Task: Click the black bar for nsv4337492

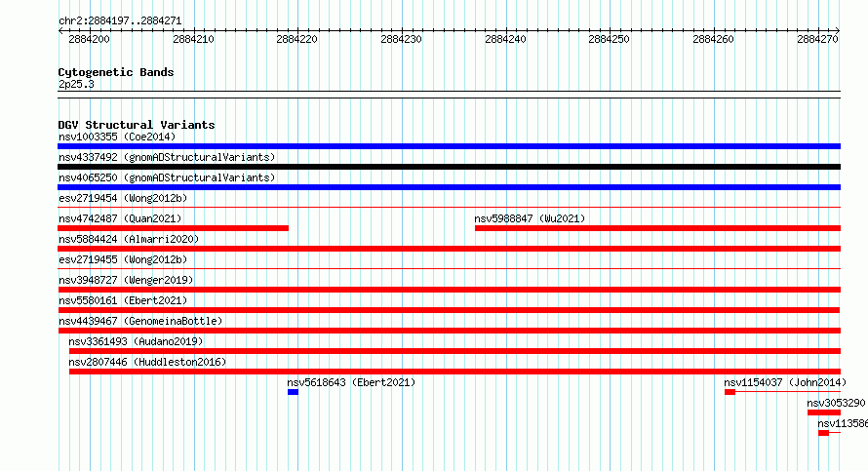Action: [x=449, y=167]
